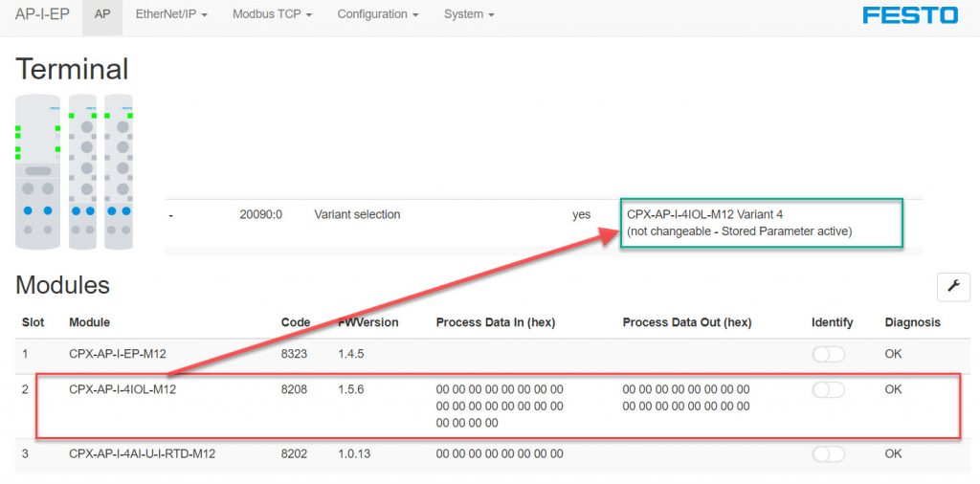Viewport: 980px width, 484px height.
Task: Select the third terminal module image
Action: point(119,172)
